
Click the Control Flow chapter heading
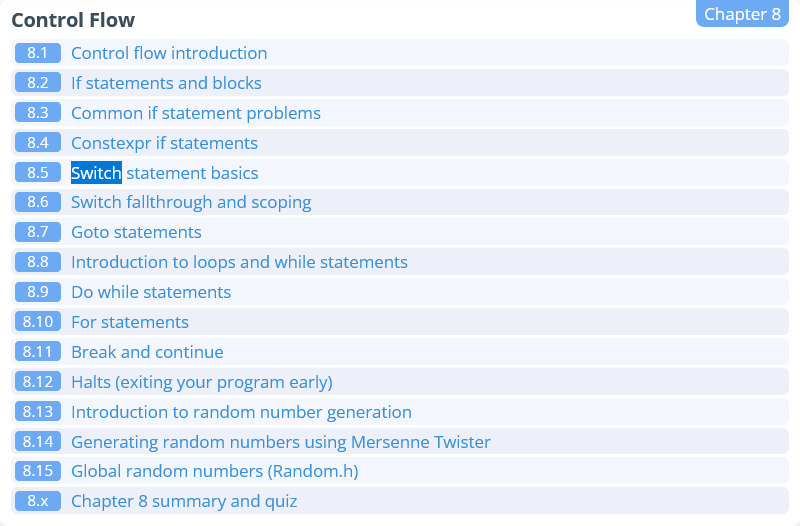73,20
